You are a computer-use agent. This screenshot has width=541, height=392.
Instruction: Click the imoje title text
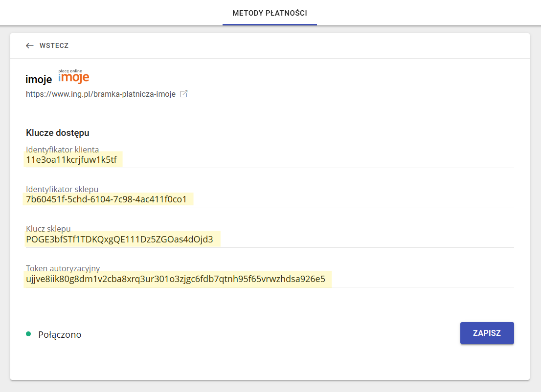coord(39,79)
